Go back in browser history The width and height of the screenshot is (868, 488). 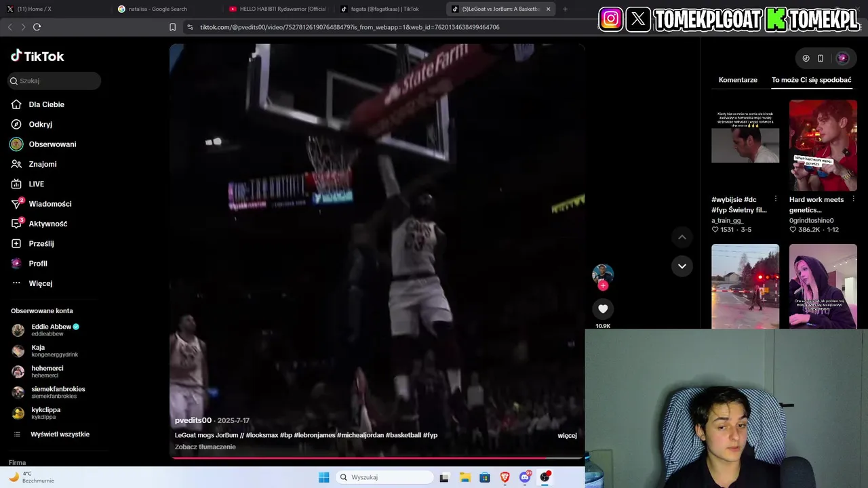pyautogui.click(x=9, y=27)
